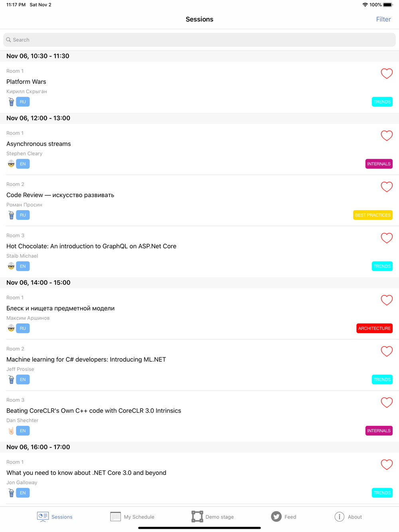Open the Filter options

click(x=383, y=19)
